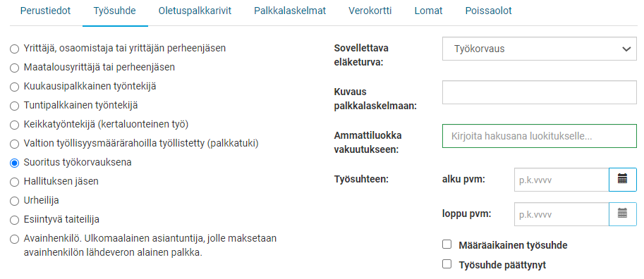This screenshot has height=279, width=644.
Task: Tick the Työsuhde päättynyt checkbox
Action: (447, 264)
